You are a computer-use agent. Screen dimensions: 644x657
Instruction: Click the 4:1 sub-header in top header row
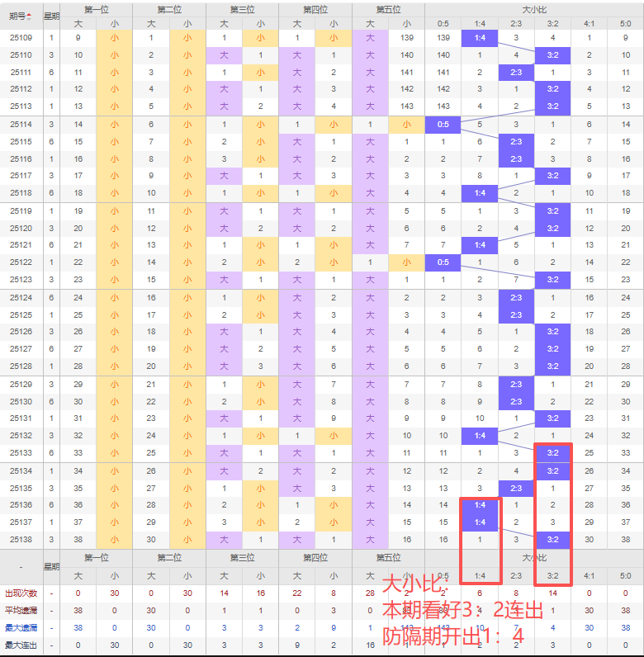click(x=589, y=24)
